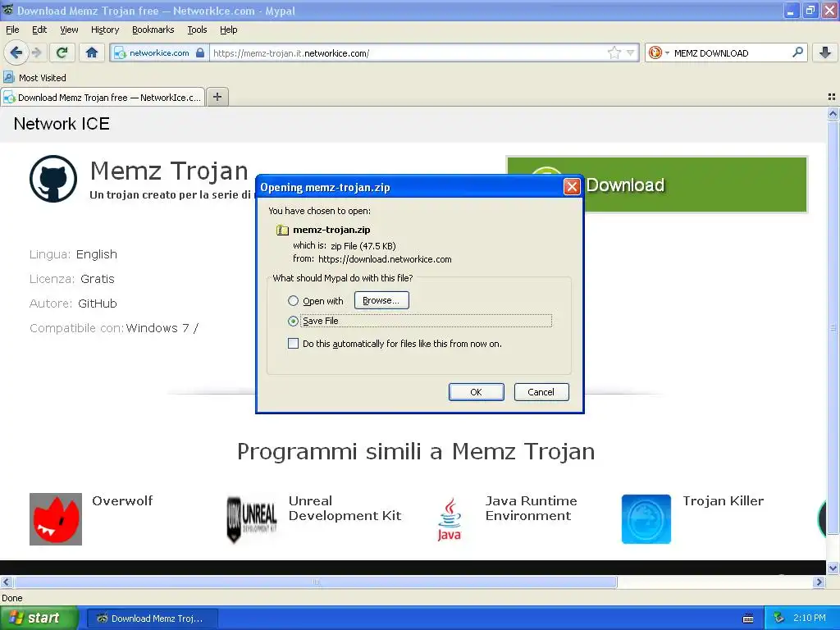Open a new tab with plus button
This screenshot has height=630, width=840.
coord(217,97)
